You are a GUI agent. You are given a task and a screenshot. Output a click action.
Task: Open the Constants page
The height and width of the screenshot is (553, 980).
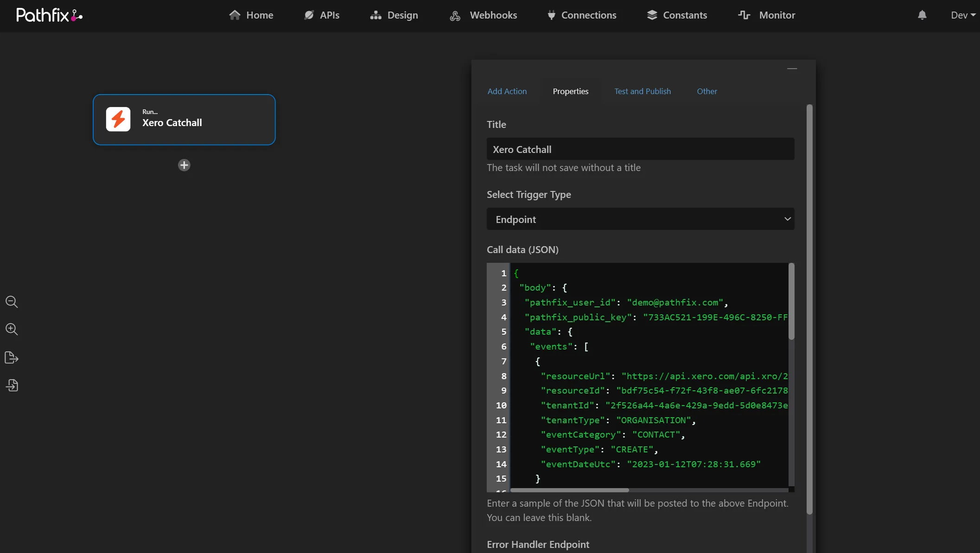point(677,15)
